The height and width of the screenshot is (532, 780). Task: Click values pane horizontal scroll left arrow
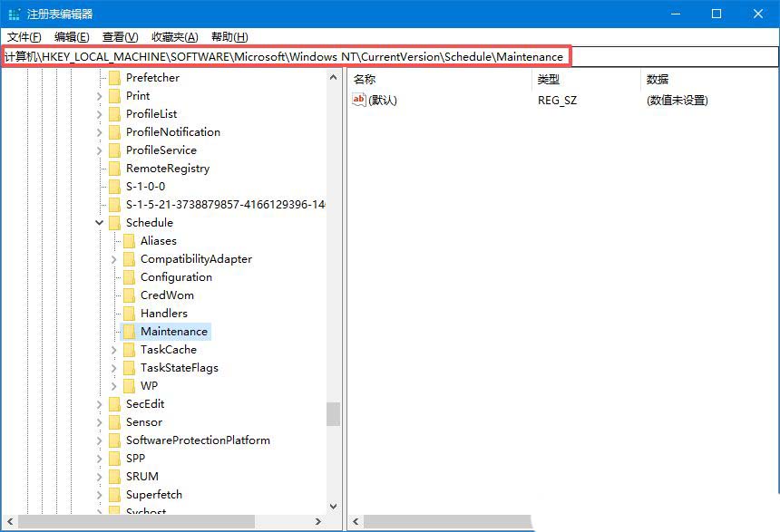coord(356,521)
